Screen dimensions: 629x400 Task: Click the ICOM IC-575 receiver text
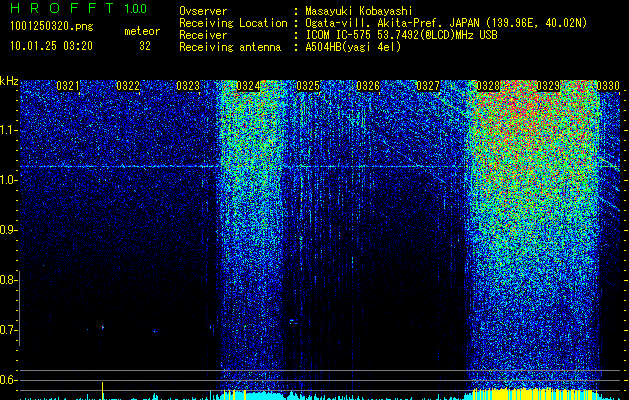pos(401,35)
